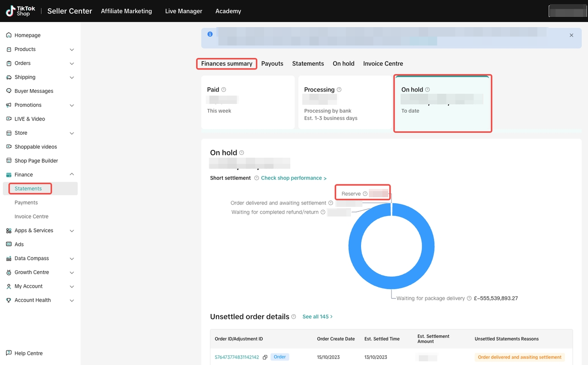
Task: Expand the Account Health menu
Action: tap(72, 301)
